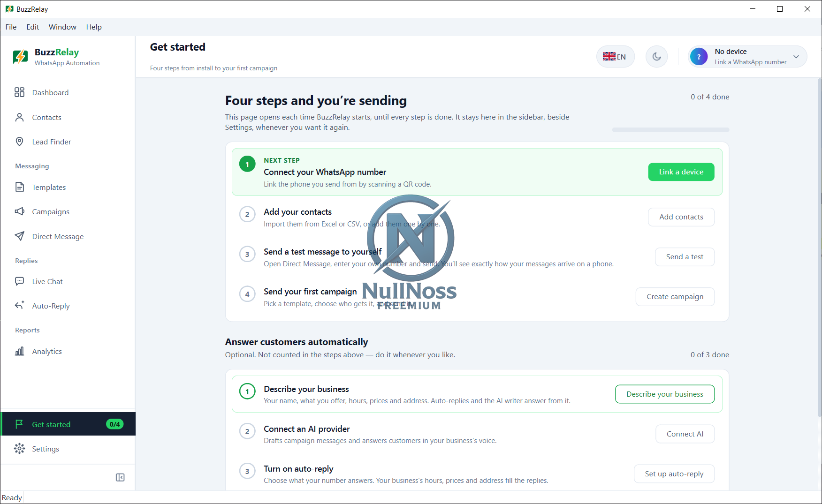
Task: Click the Direct Message paper plane icon
Action: [19, 236]
